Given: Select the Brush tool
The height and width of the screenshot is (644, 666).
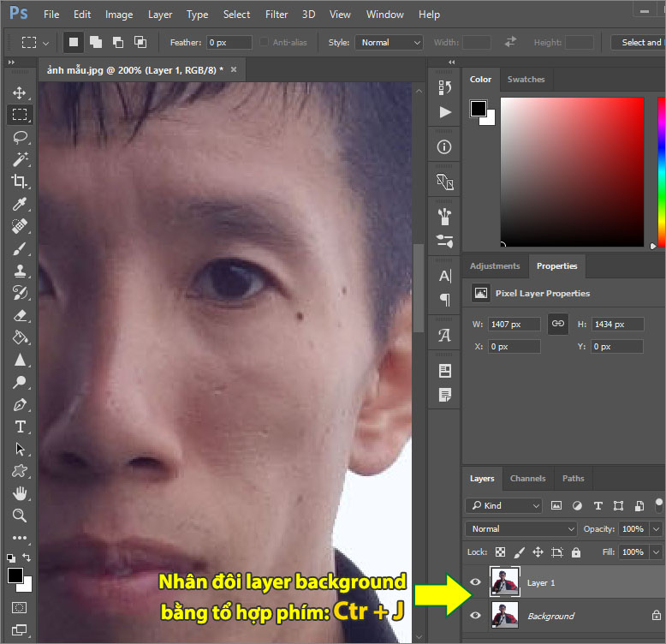Looking at the screenshot, I should pos(19,248).
